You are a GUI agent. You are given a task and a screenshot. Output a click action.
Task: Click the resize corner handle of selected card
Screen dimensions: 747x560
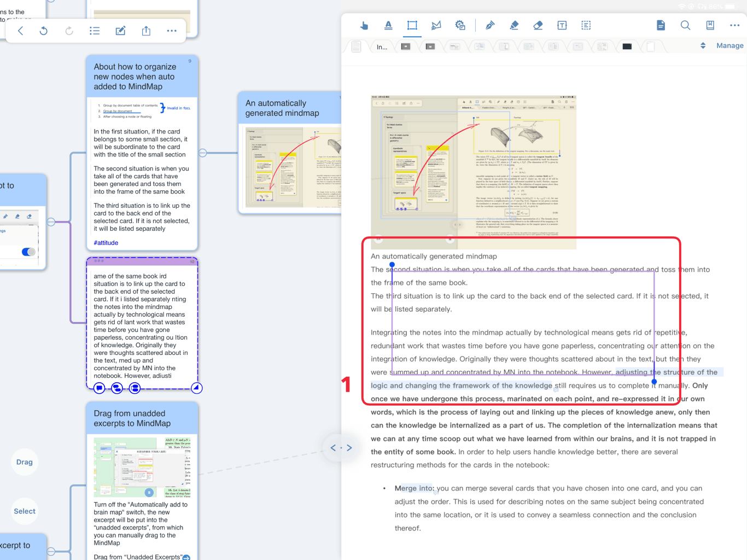(197, 388)
